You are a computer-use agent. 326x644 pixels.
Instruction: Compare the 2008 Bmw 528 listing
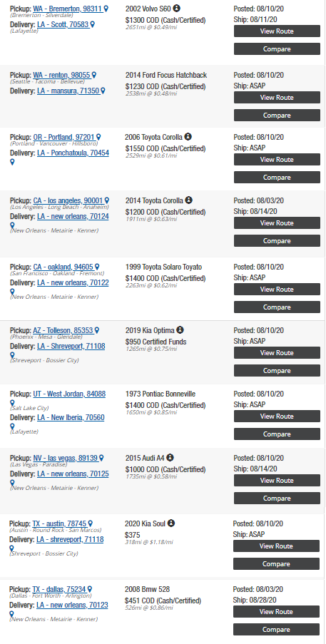pos(276,630)
